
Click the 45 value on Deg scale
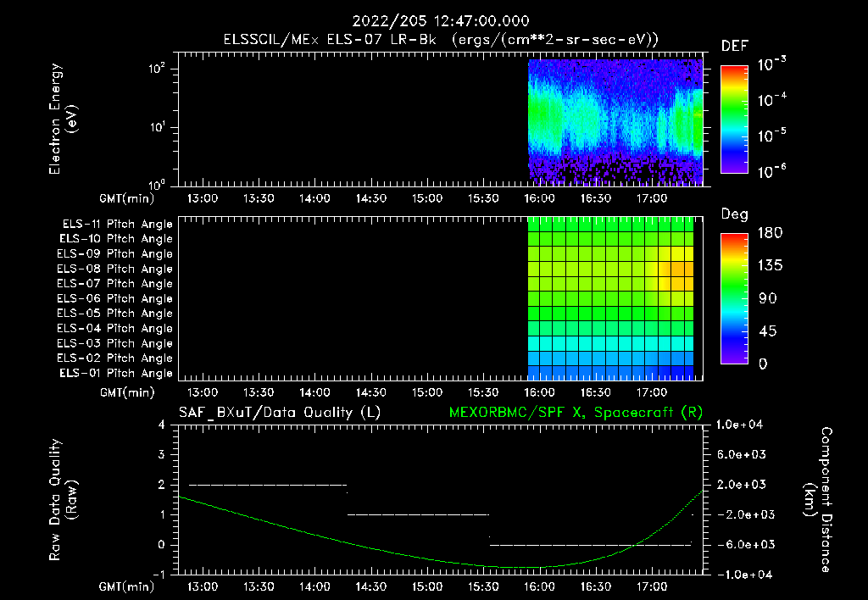coord(768,331)
